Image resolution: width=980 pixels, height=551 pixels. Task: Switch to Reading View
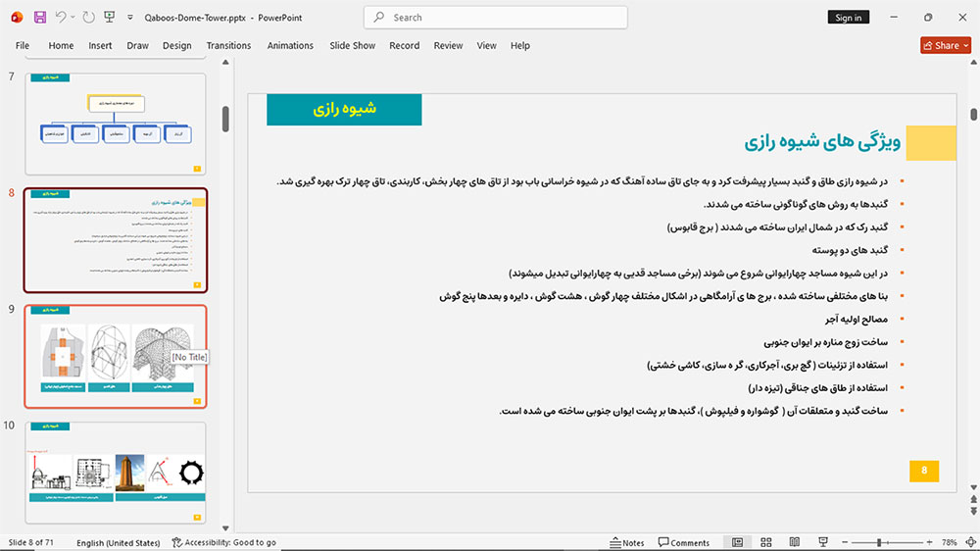click(x=795, y=542)
